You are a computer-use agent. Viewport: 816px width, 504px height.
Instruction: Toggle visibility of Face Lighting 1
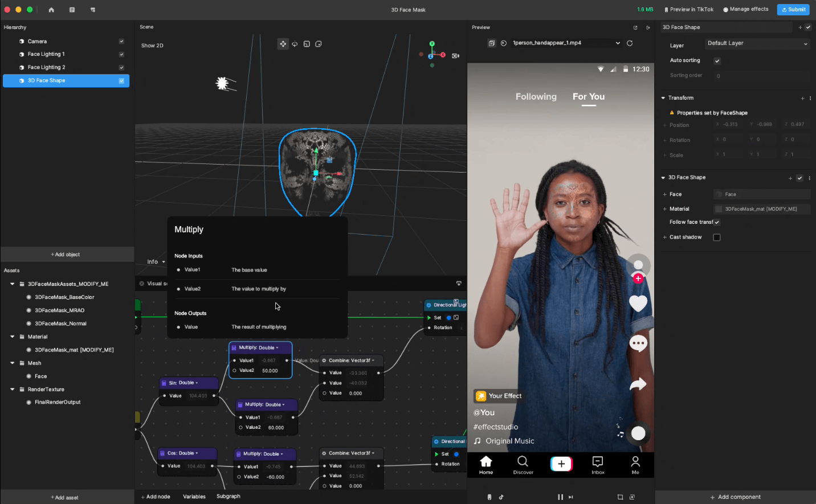point(121,55)
